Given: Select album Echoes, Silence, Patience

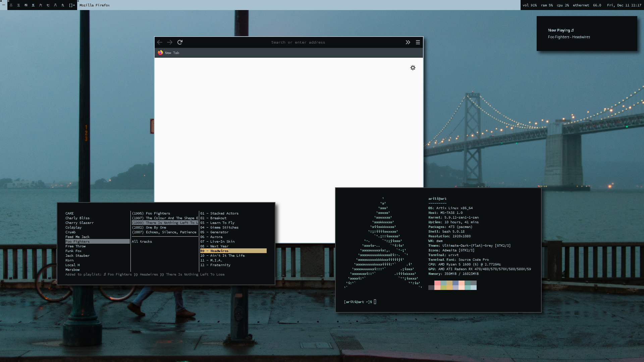Looking at the screenshot, I should click(164, 232).
